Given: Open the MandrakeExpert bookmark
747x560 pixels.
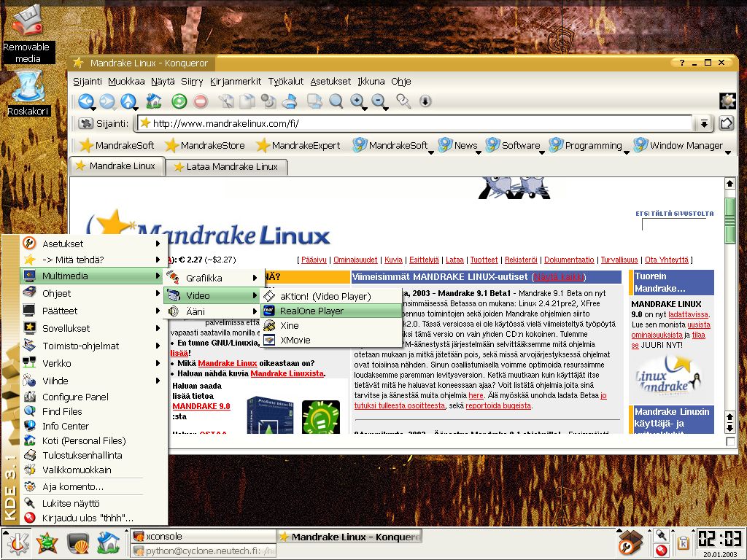Looking at the screenshot, I should (x=298, y=146).
